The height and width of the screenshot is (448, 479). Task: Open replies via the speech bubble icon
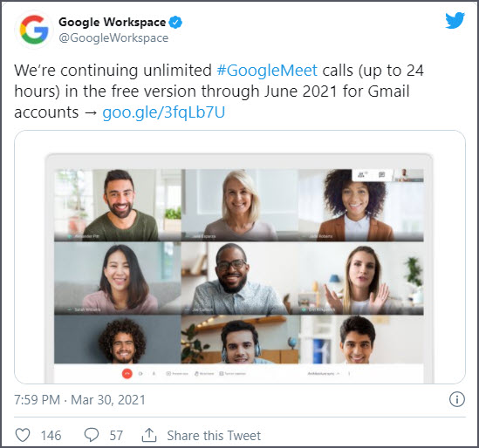(x=92, y=435)
